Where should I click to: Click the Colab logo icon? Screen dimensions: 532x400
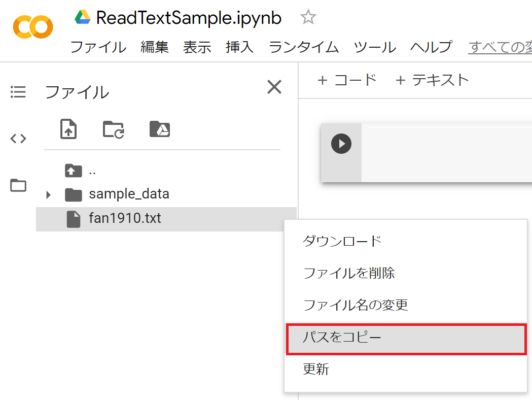click(32, 27)
